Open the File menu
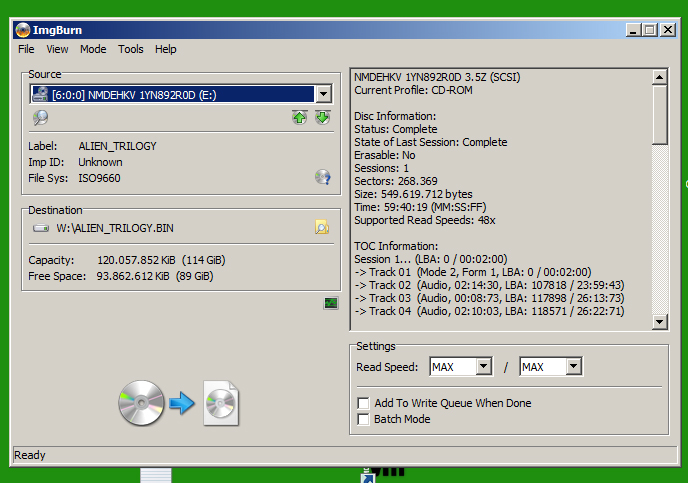The width and height of the screenshot is (688, 483). click(x=26, y=49)
